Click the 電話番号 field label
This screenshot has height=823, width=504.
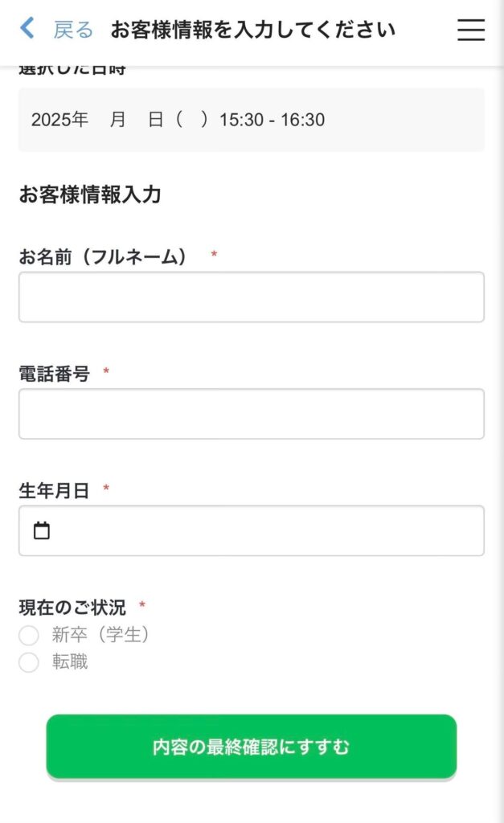[x=54, y=373]
